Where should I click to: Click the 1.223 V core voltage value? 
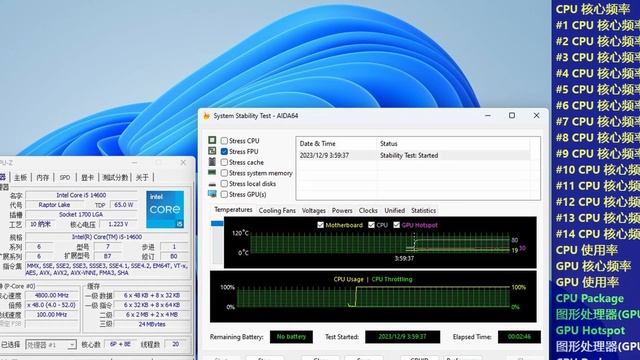[118, 224]
